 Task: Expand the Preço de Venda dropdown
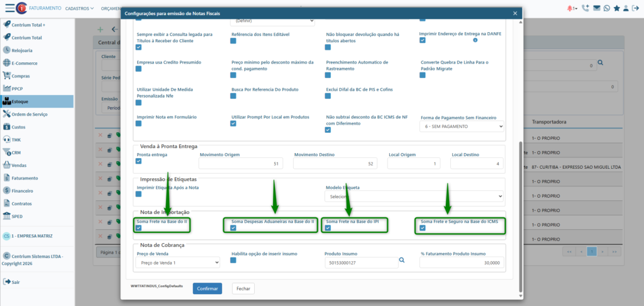click(x=178, y=263)
